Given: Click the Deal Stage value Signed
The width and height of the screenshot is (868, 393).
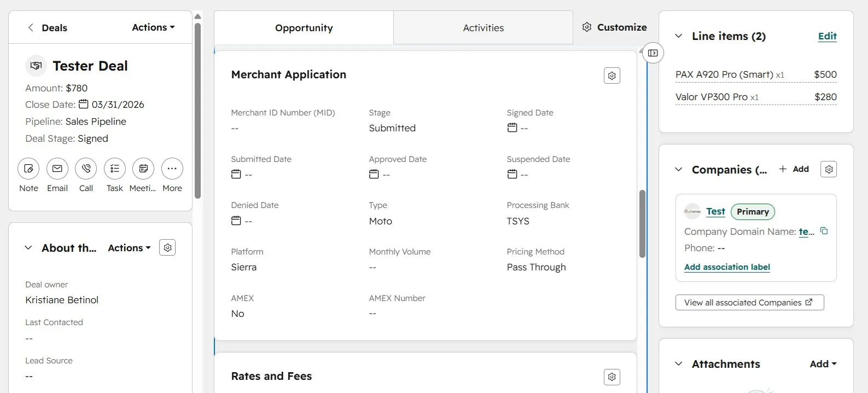Looking at the screenshot, I should [93, 138].
